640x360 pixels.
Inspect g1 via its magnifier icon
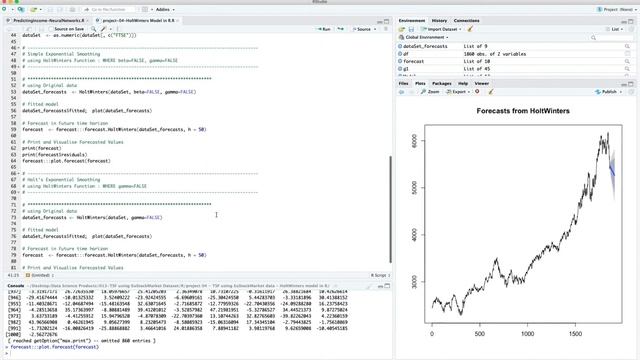pos(627,69)
